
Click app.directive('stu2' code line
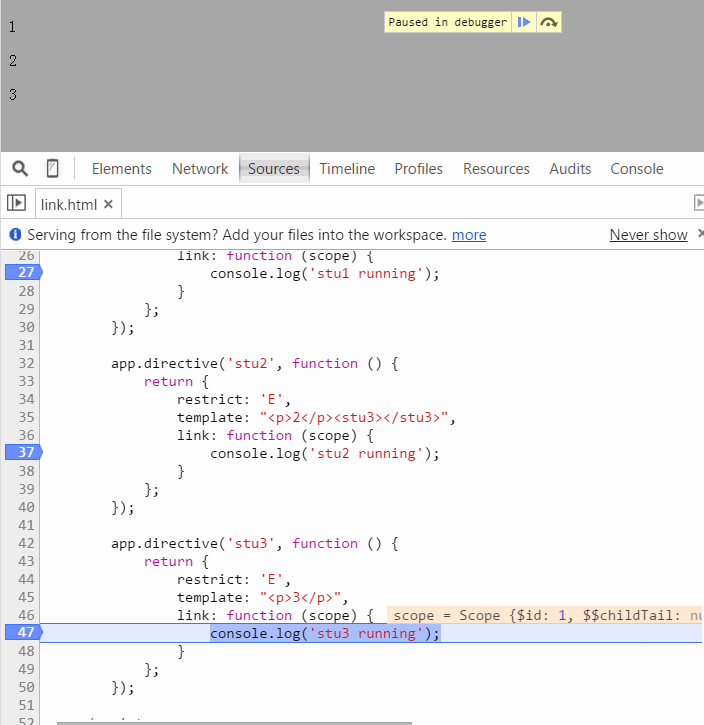pos(255,363)
